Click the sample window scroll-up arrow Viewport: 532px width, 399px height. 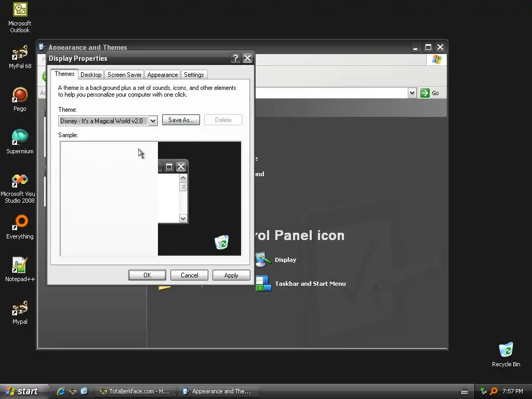[183, 178]
